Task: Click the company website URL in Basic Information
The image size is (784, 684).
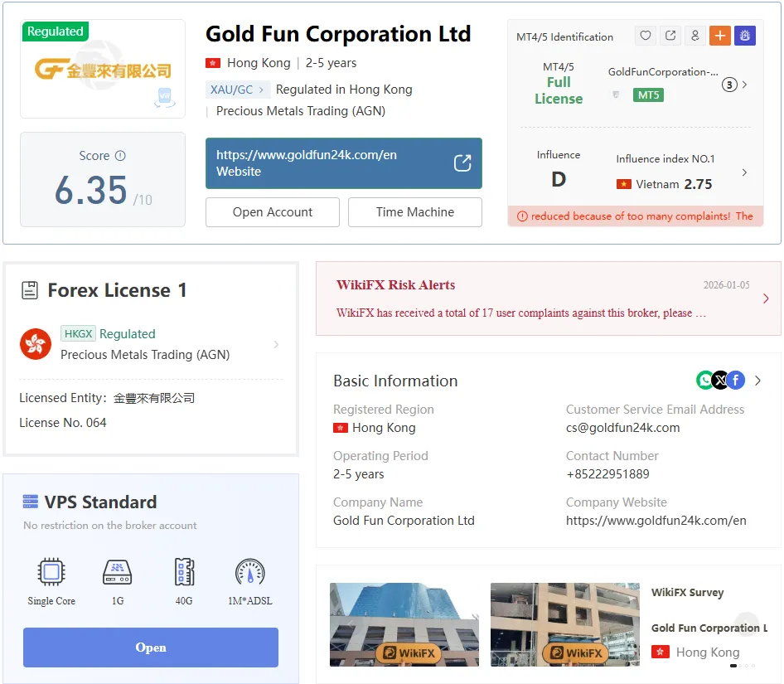Action: coord(656,521)
